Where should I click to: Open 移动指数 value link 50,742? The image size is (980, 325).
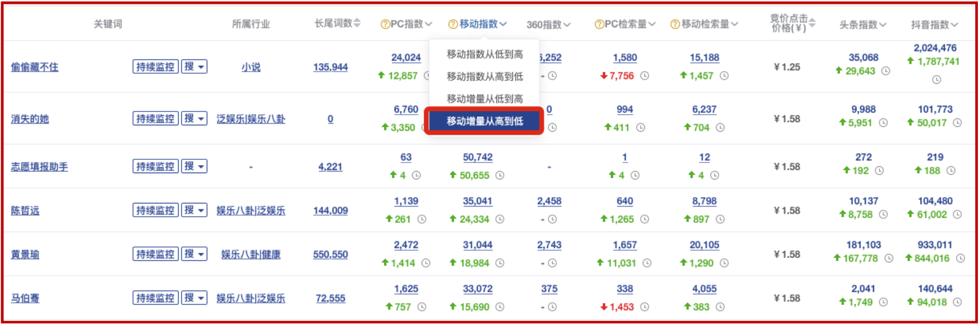coord(478,157)
